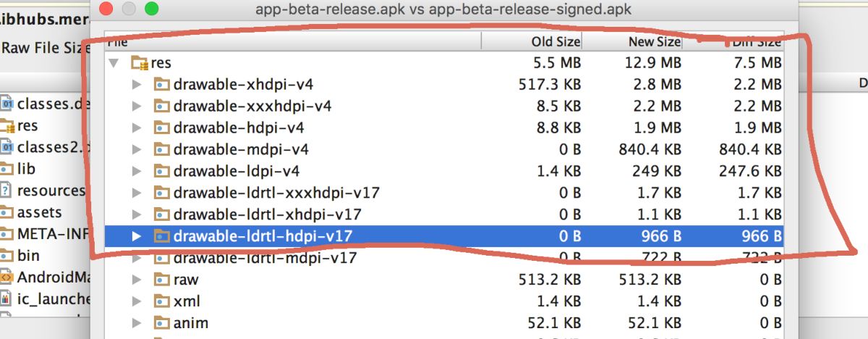
Task: Click the 7.5 MB diff size of res
Action: (x=759, y=63)
